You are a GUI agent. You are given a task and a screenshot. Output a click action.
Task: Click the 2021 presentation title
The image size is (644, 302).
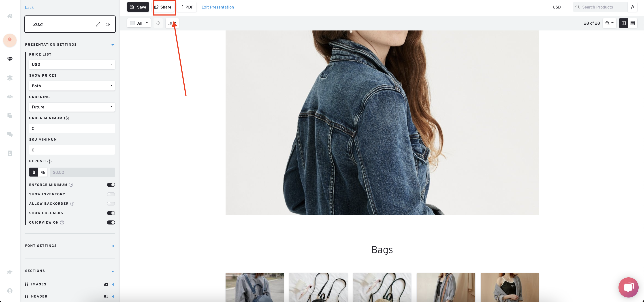click(x=38, y=24)
